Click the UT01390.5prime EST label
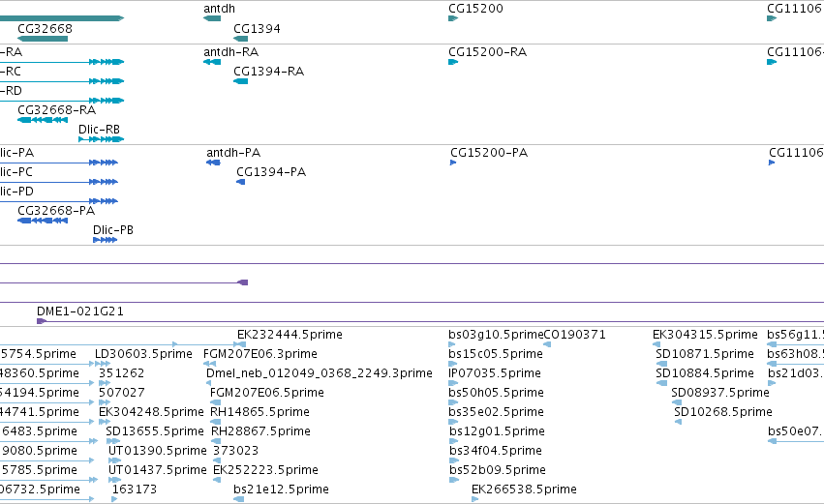The height and width of the screenshot is (504, 824). (x=158, y=452)
